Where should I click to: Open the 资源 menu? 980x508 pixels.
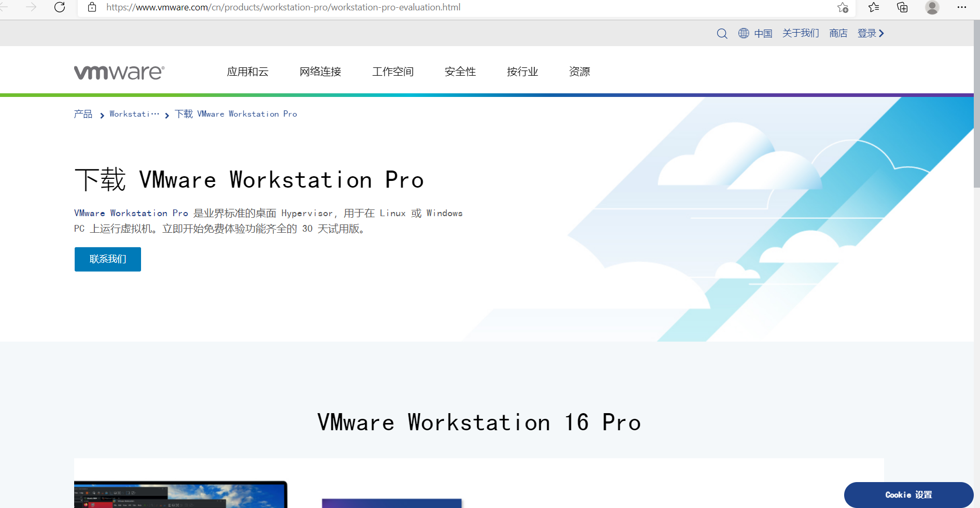579,72
